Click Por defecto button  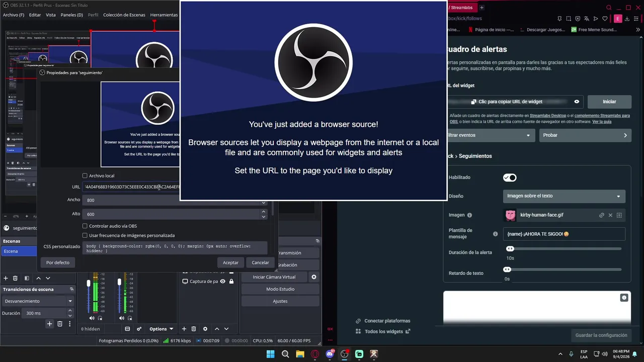(x=58, y=262)
